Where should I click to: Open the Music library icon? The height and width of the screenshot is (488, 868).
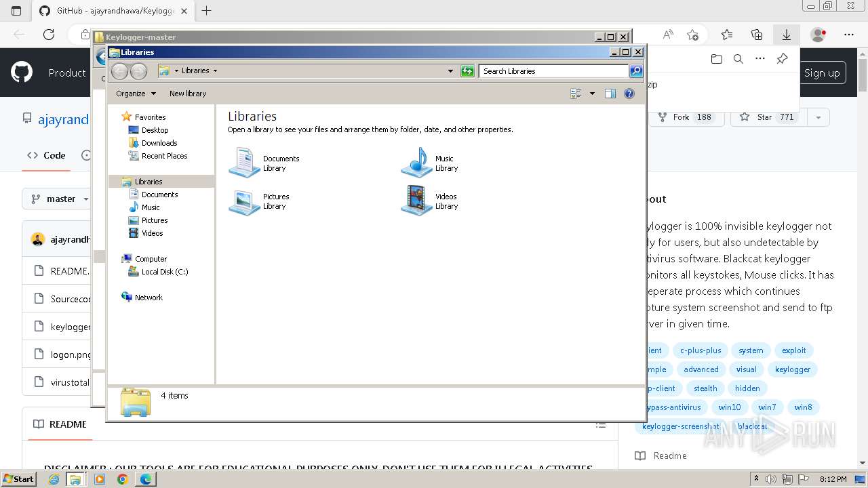(x=416, y=163)
